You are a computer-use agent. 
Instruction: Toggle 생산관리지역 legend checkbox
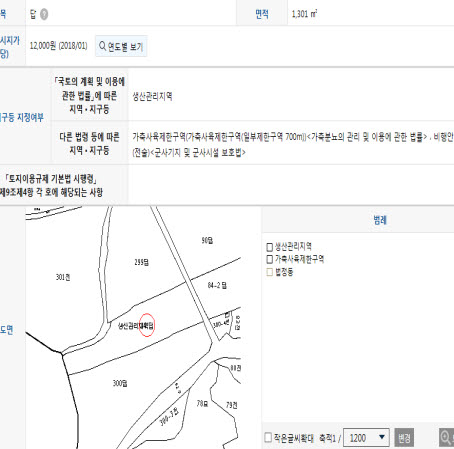[x=270, y=247]
